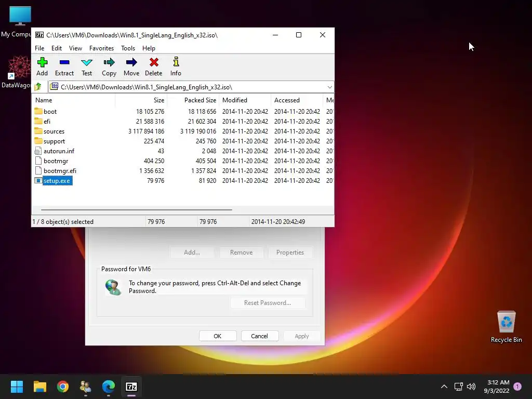The height and width of the screenshot is (399, 532).
Task: Open the Edit menu
Action: [x=56, y=48]
